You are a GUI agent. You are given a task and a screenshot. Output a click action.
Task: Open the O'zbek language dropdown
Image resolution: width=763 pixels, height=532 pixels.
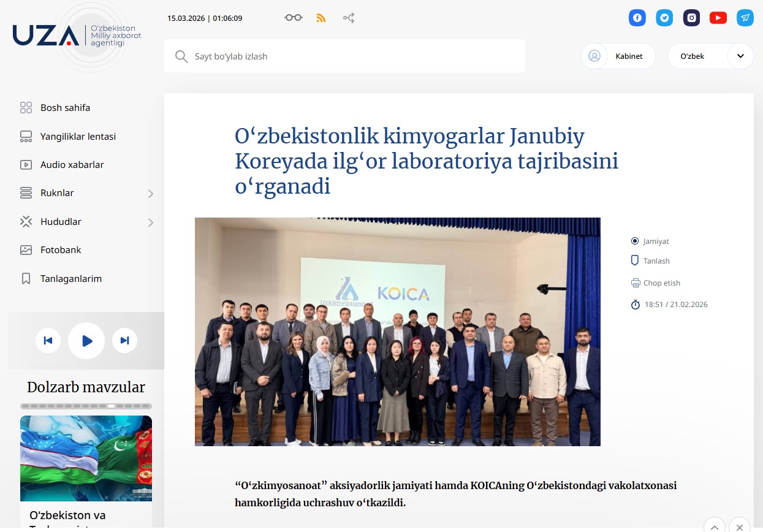point(740,56)
